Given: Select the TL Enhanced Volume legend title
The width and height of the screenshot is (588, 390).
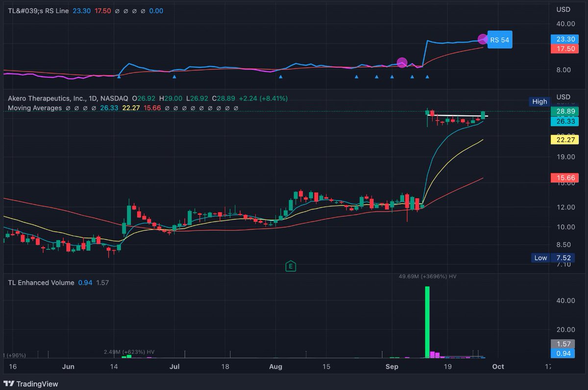Looking at the screenshot, I should tap(41, 283).
